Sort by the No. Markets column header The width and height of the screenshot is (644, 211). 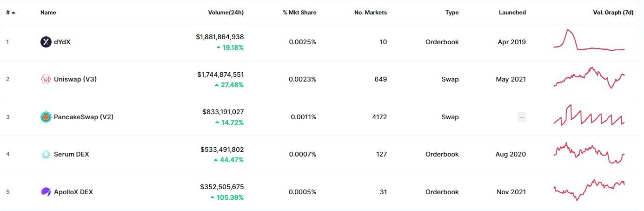tap(371, 13)
